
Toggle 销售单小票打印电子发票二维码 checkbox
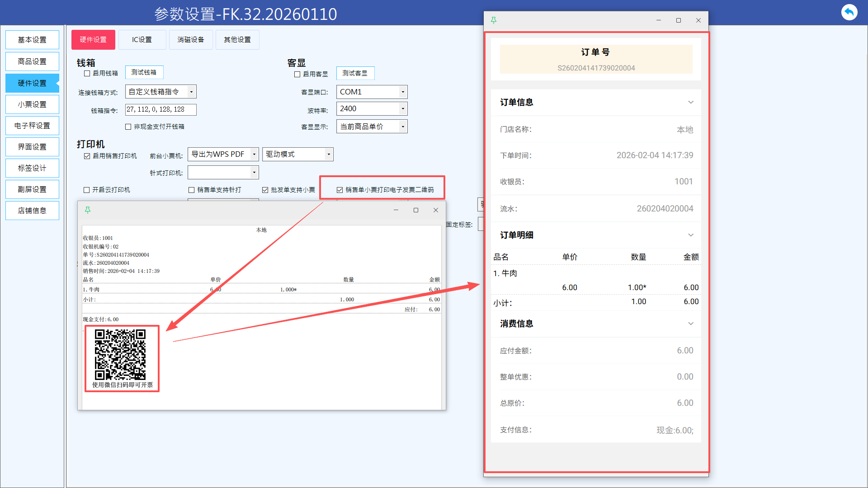(x=340, y=190)
